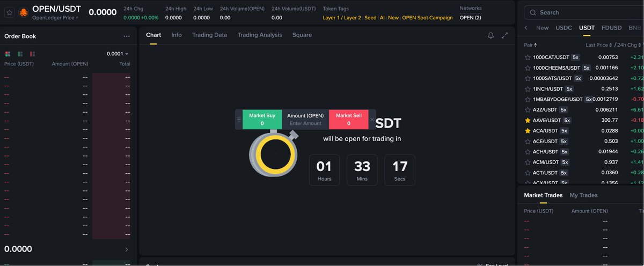
Task: Expand the chart to fullscreen
Action: 504,35
